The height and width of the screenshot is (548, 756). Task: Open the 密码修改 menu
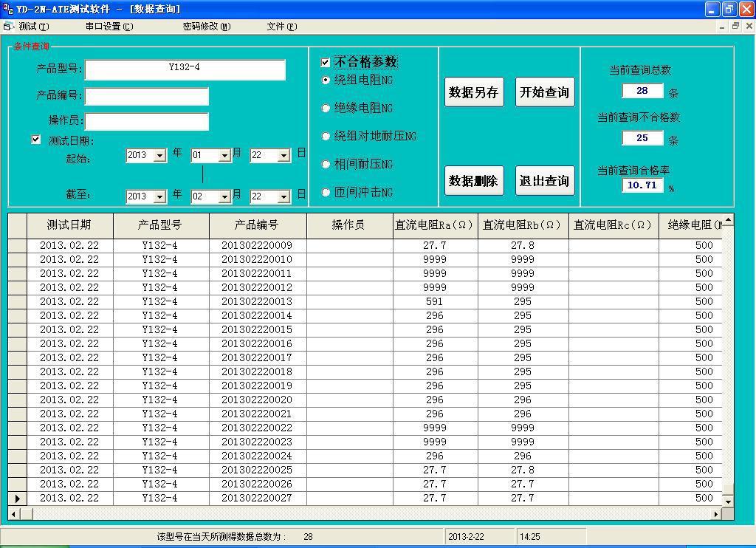tap(207, 27)
